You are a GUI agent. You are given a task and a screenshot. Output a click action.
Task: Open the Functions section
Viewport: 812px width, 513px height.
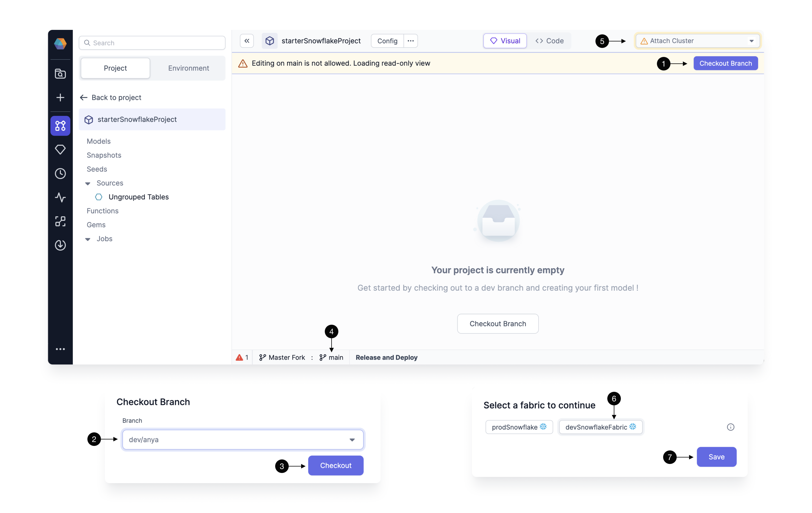click(x=103, y=211)
